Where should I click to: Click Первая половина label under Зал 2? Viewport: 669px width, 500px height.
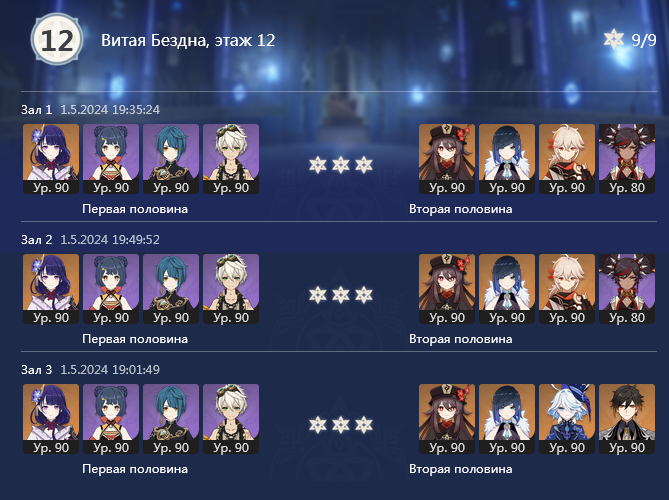[x=135, y=339]
